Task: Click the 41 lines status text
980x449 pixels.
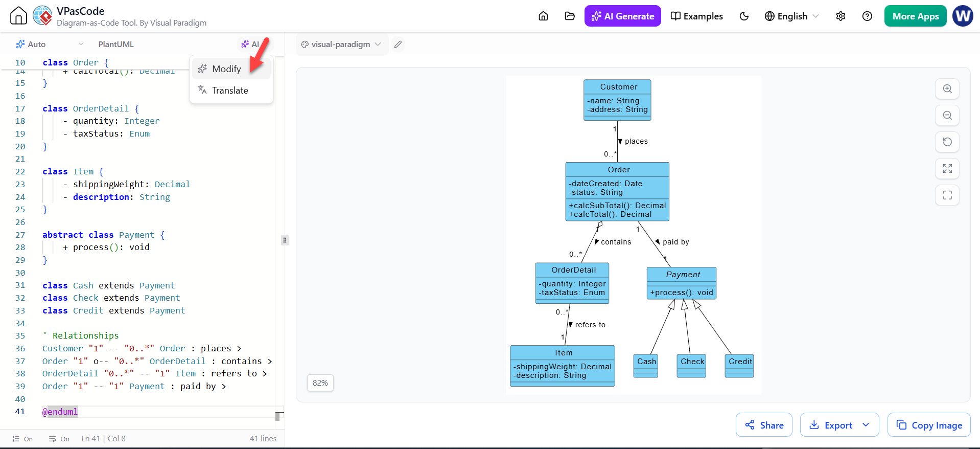Action: pos(263,439)
